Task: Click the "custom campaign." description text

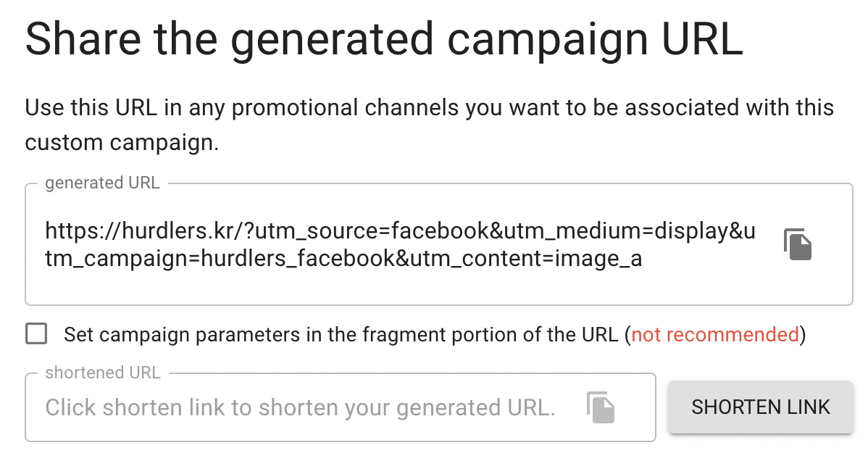Action: tap(122, 142)
